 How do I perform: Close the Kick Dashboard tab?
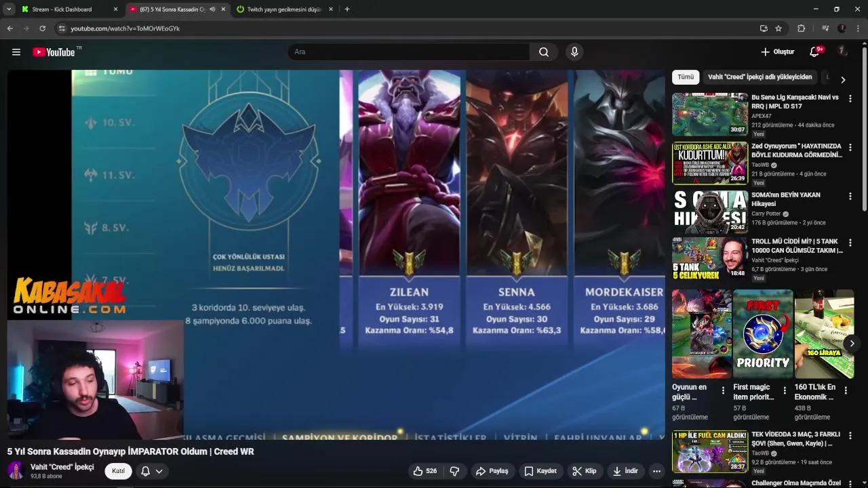pos(115,9)
